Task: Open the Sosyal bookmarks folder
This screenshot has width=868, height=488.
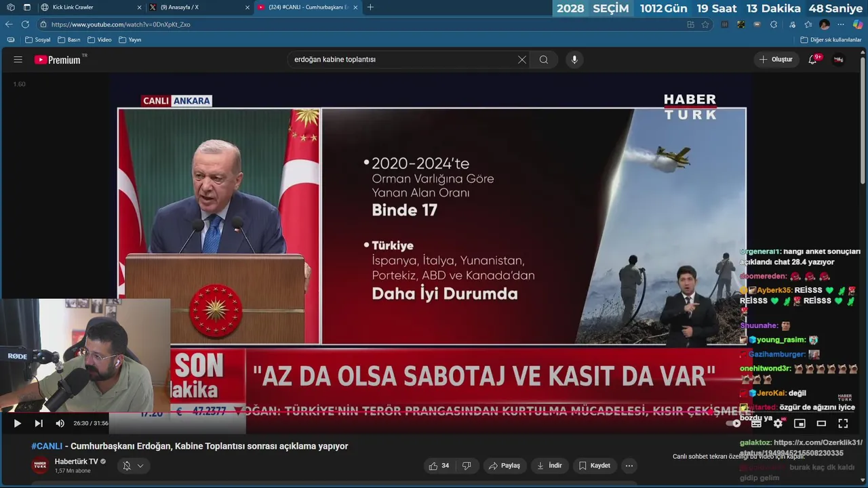Action: pyautogui.click(x=38, y=40)
